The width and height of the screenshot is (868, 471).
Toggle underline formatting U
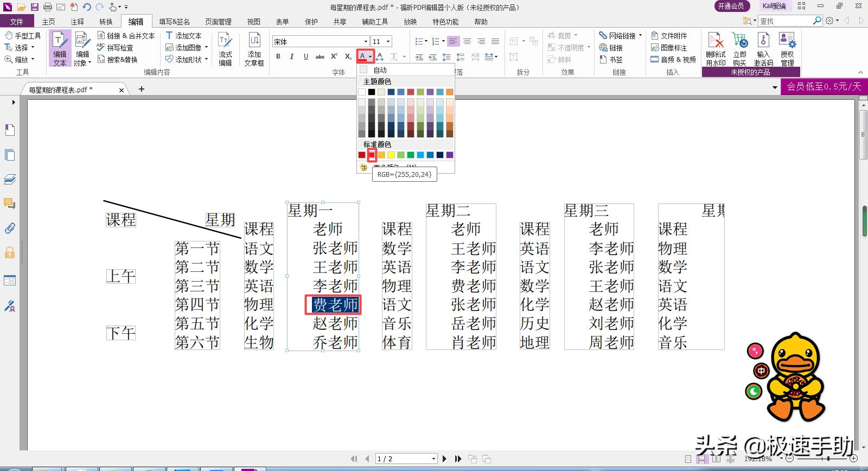[x=306, y=56]
